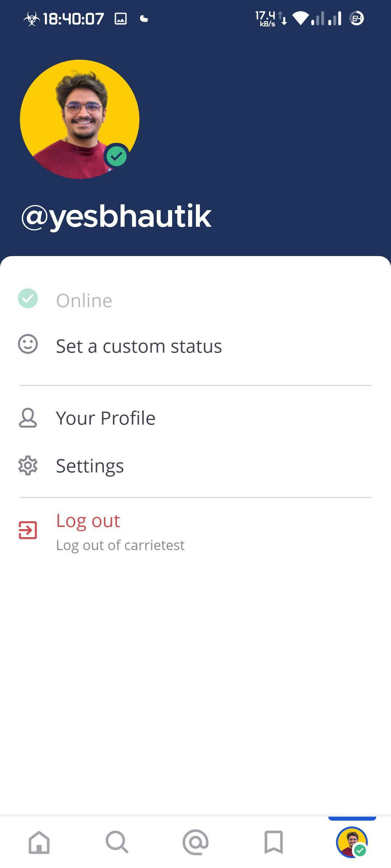This screenshot has width=391, height=868.
Task: Choose Your Profile from the menu
Action: 105,418
